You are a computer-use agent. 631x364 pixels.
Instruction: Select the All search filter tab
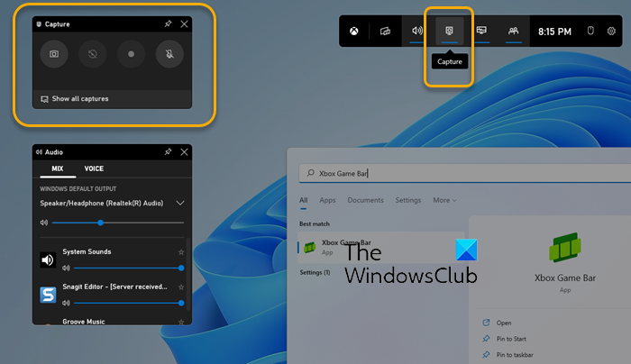tap(304, 200)
